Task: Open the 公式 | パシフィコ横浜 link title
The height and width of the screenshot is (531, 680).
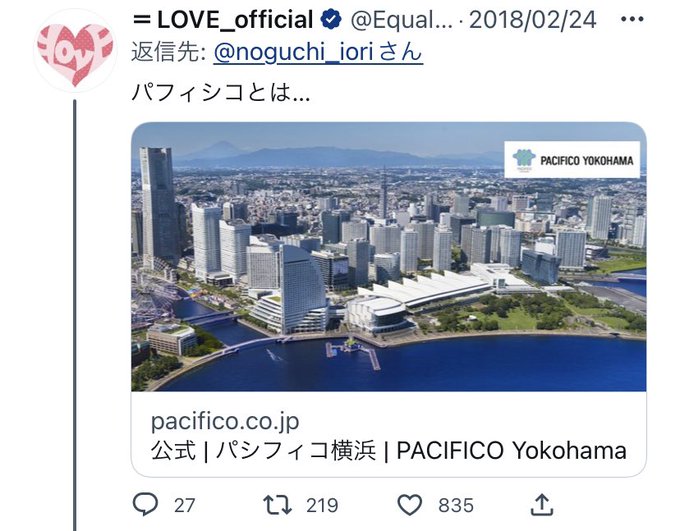Action: pyautogui.click(x=389, y=450)
